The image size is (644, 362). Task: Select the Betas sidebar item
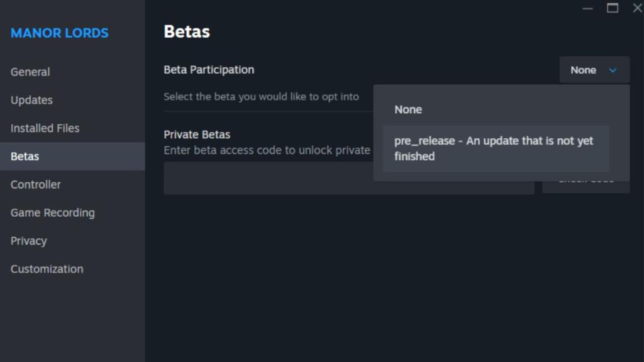(x=25, y=156)
